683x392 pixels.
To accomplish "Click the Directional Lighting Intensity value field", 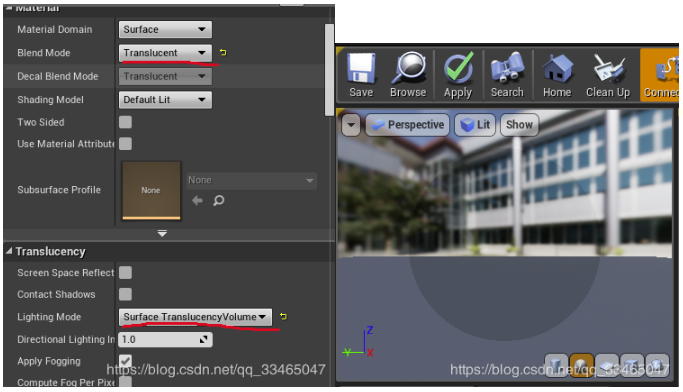I will tap(165, 339).
